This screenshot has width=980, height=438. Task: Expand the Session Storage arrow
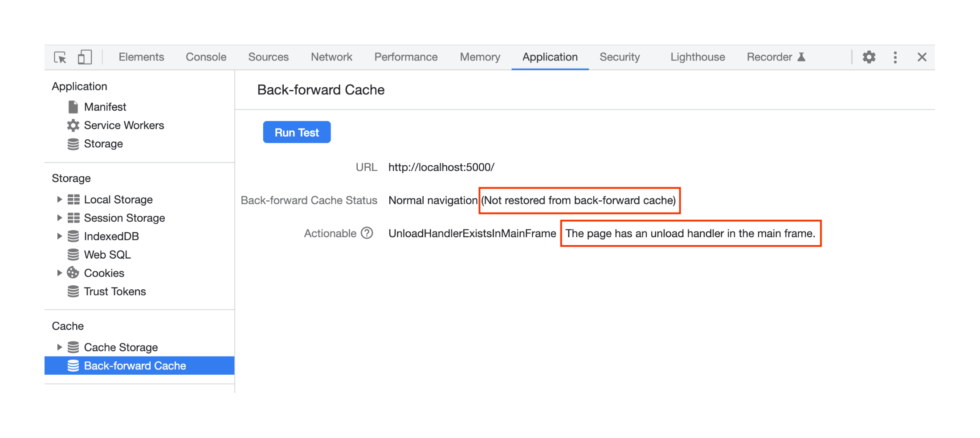coord(59,218)
